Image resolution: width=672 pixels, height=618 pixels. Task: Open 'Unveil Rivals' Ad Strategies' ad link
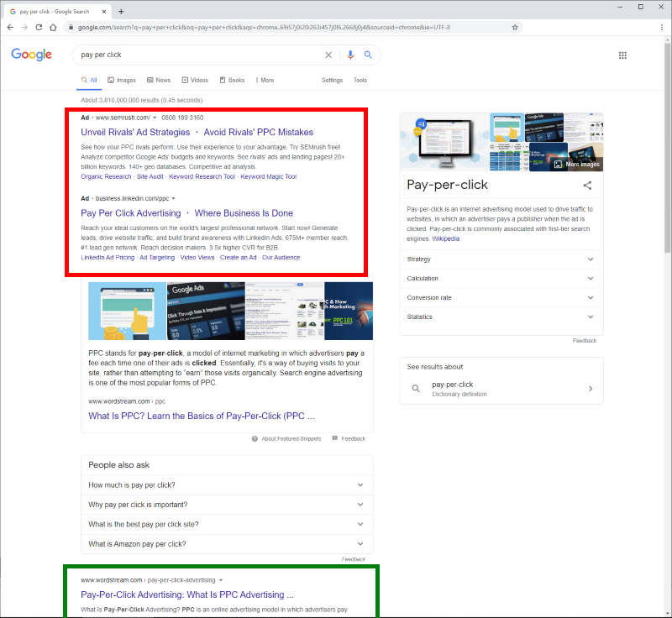[x=135, y=133]
